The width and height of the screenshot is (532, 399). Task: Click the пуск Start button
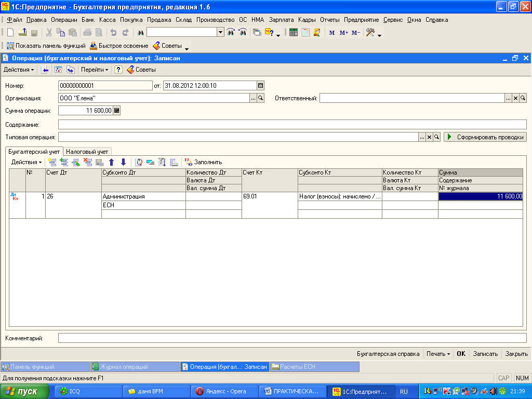(25, 392)
